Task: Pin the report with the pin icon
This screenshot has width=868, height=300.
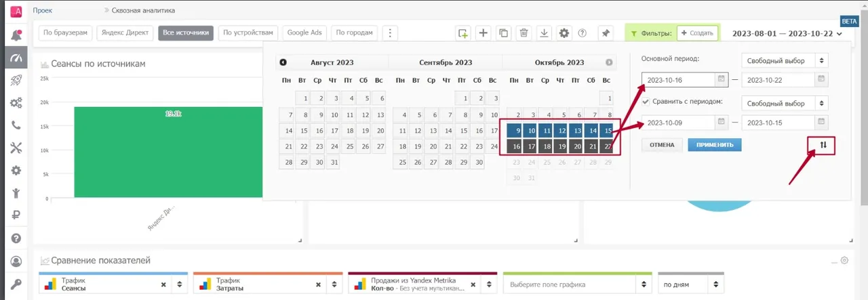Action: [x=606, y=33]
